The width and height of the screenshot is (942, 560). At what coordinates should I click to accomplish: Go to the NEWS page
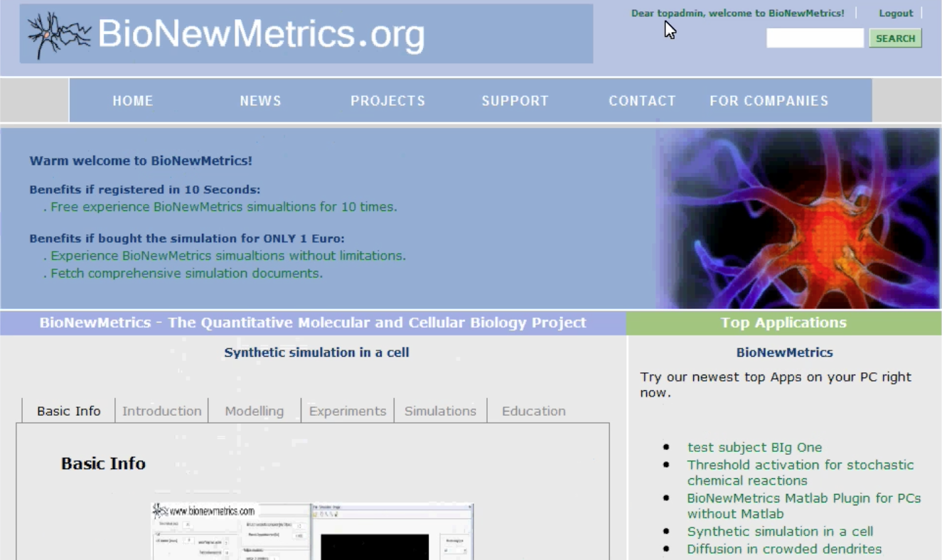click(x=260, y=101)
